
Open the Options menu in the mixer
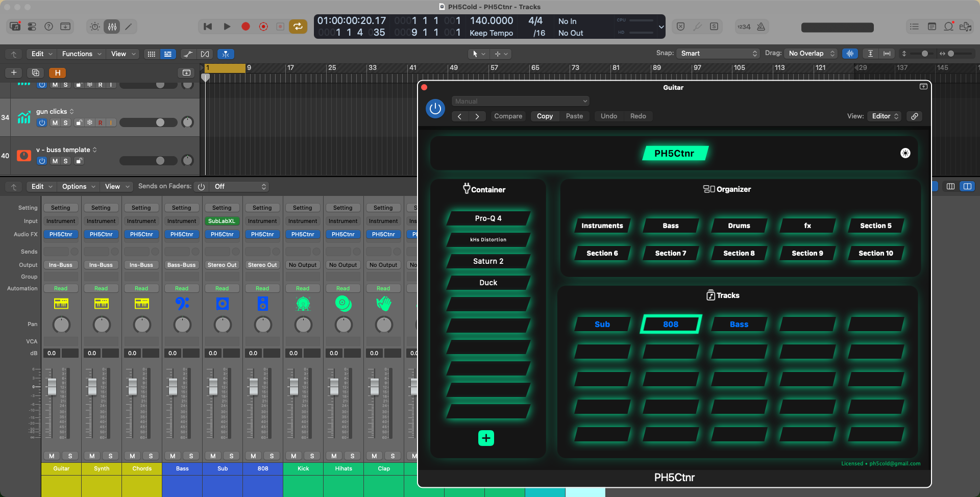coord(79,187)
